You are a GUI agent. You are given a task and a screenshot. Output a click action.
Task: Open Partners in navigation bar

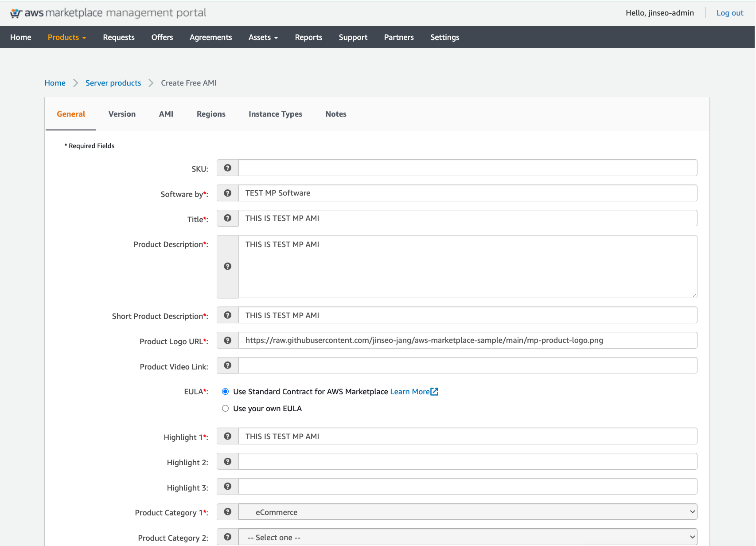[x=399, y=37]
